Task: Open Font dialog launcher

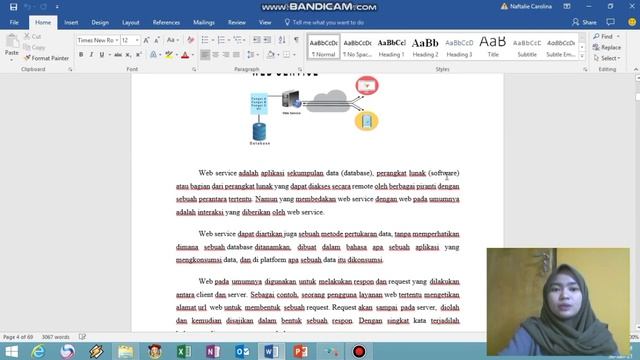Action: click(x=194, y=69)
